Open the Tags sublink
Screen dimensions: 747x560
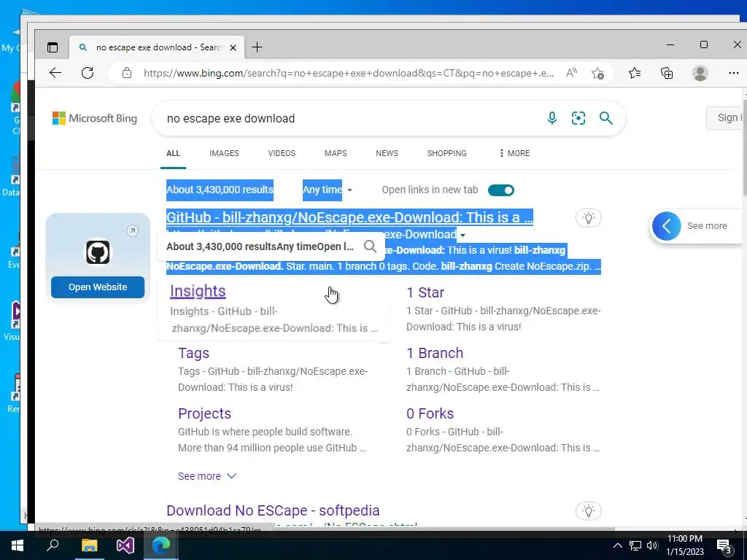coord(193,353)
